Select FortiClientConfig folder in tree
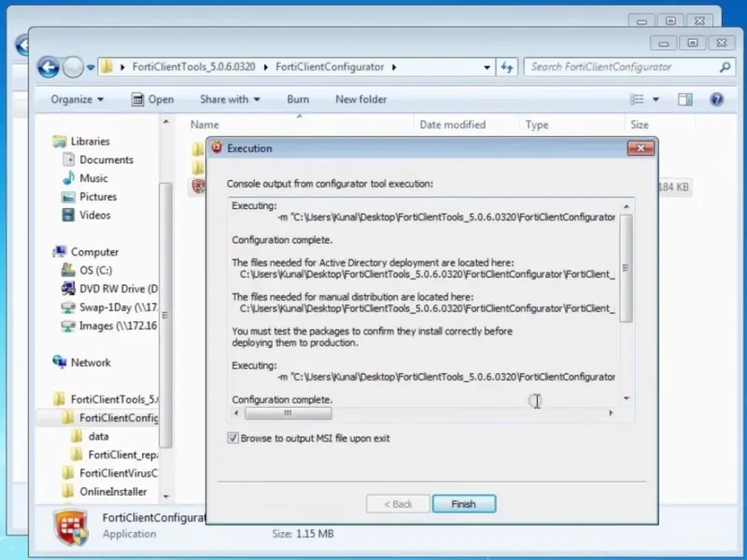Viewport: 747px width, 560px height. coord(119,418)
